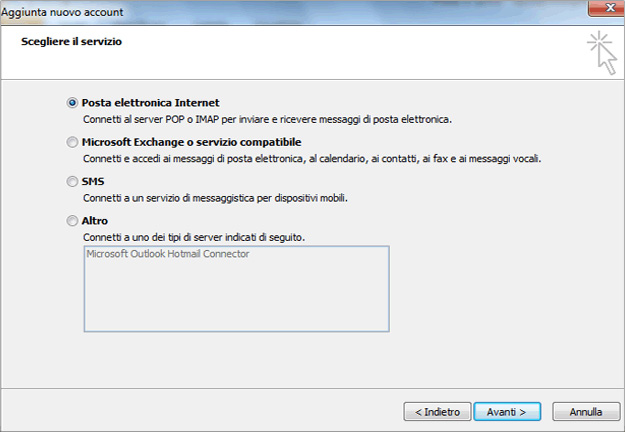This screenshot has width=625, height=432.
Task: Continue with the Avanti button
Action: 507,412
